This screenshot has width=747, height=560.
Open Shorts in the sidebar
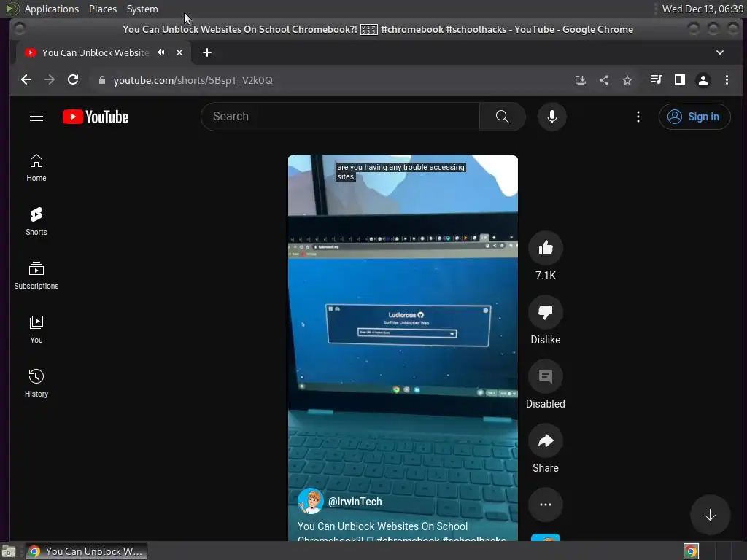click(x=36, y=222)
